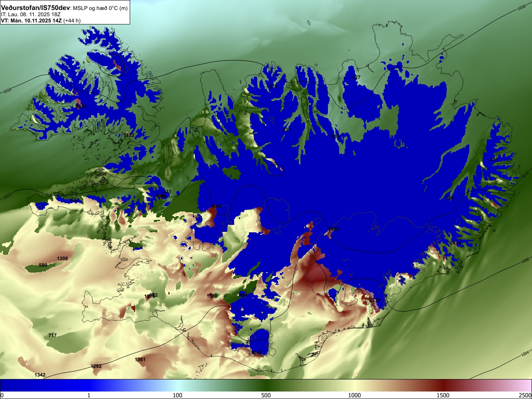Click the 1012 isobar label off the east coast
The height and width of the screenshot is (399, 532).
(x=525, y=175)
